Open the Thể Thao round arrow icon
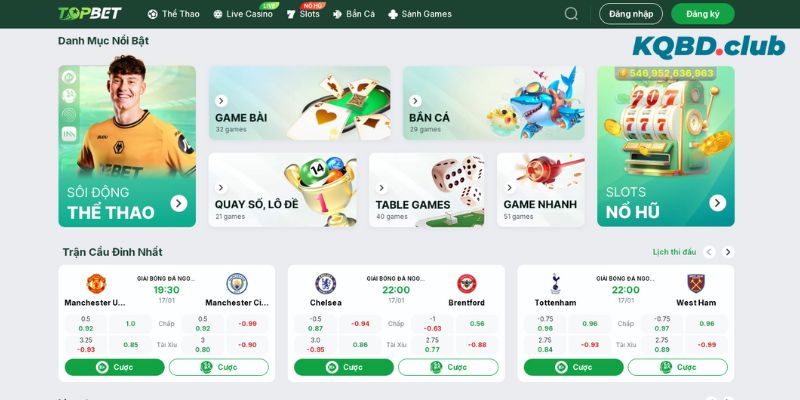 coord(179,203)
